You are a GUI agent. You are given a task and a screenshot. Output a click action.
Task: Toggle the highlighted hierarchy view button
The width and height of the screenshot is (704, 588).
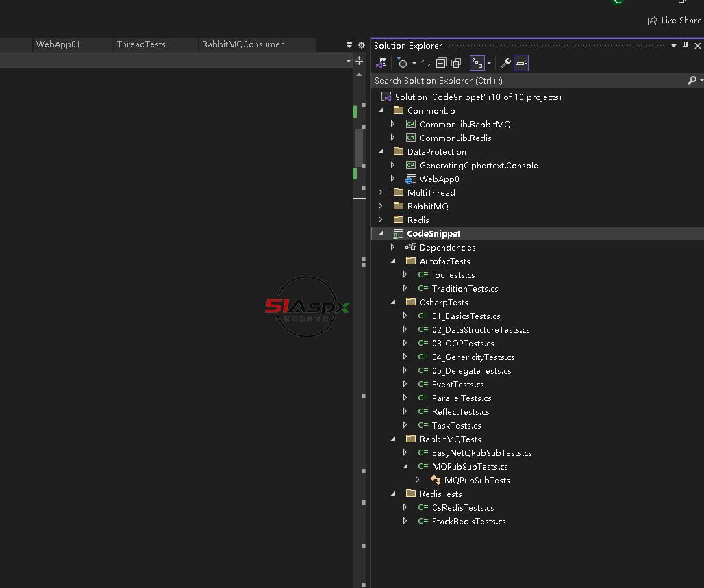click(477, 63)
